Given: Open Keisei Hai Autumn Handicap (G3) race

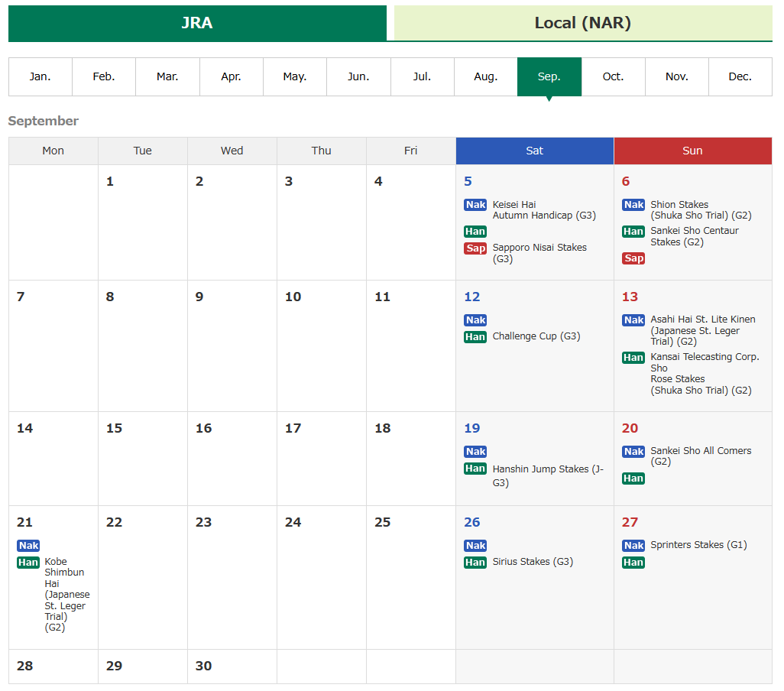Looking at the screenshot, I should [x=544, y=210].
